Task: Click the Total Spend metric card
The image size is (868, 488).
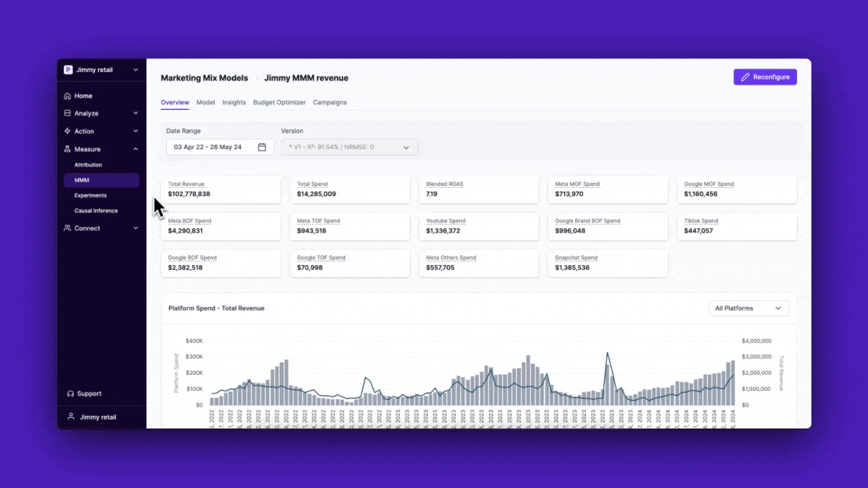Action: point(350,189)
